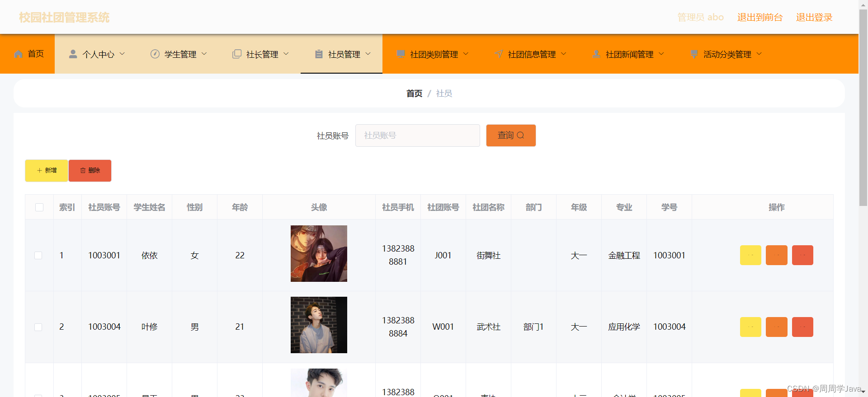Screen dimensions: 868x397
Task: Click cell 部门1
Action: tap(533, 327)
